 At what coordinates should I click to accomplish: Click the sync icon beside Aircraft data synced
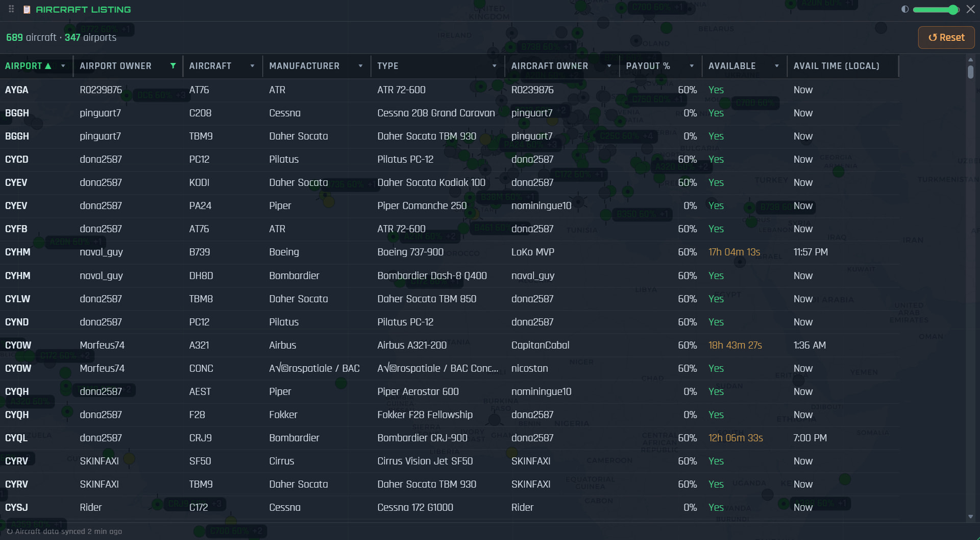coord(9,531)
